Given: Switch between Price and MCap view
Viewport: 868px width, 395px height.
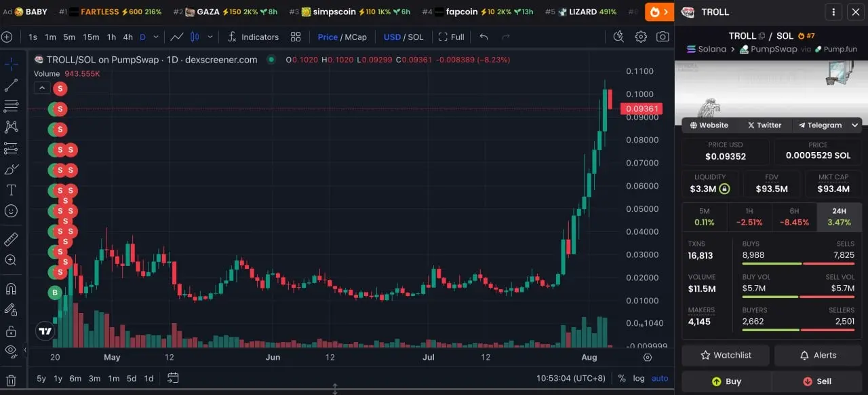Looking at the screenshot, I should [x=342, y=37].
